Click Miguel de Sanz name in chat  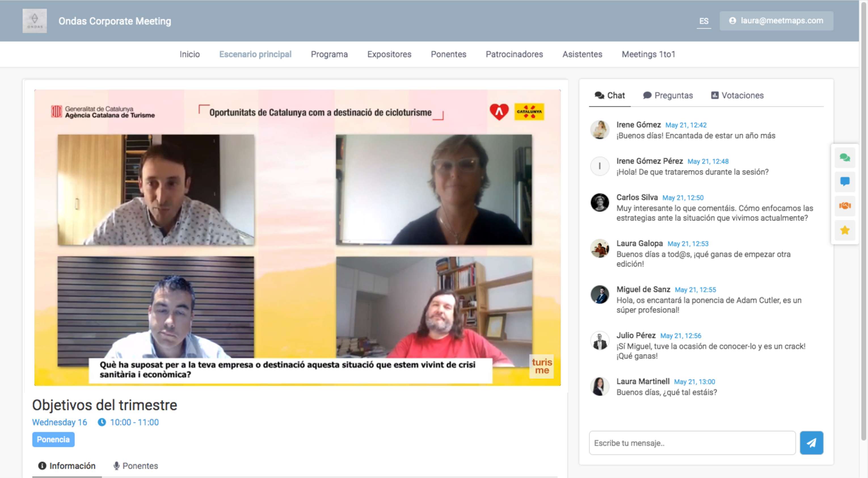point(643,289)
